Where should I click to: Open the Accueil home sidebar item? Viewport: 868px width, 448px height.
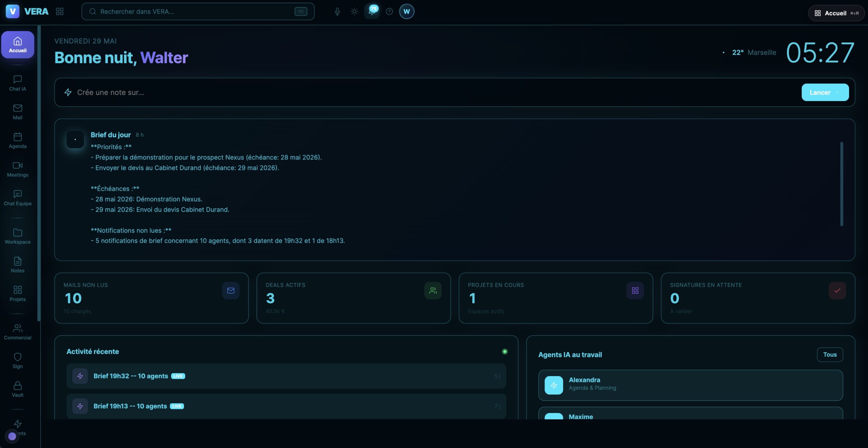click(18, 45)
